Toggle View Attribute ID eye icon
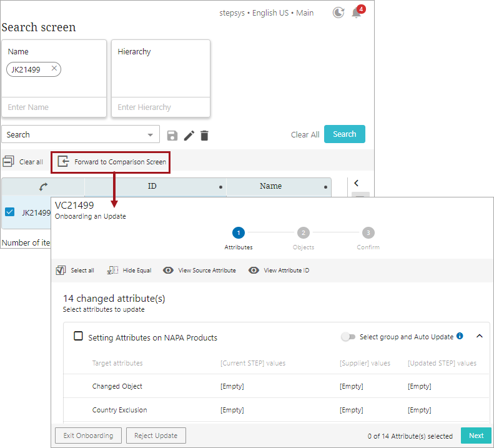 click(x=254, y=270)
